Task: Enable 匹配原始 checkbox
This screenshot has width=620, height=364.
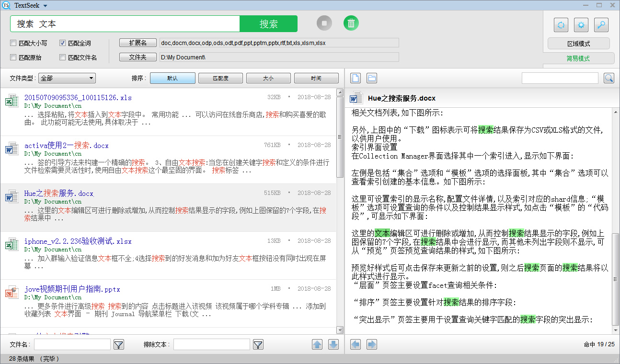Action: pos(13,57)
